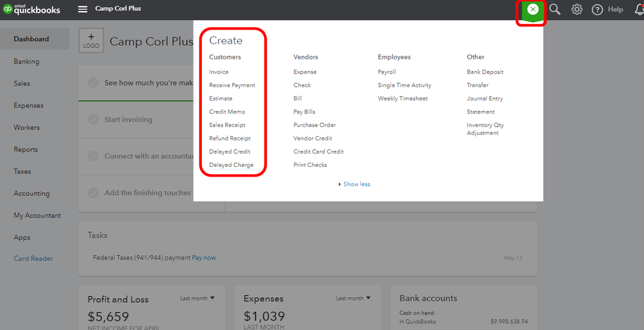Viewport: 644px width, 330px height.
Task: Create a Credit Memo
Action: 227,112
